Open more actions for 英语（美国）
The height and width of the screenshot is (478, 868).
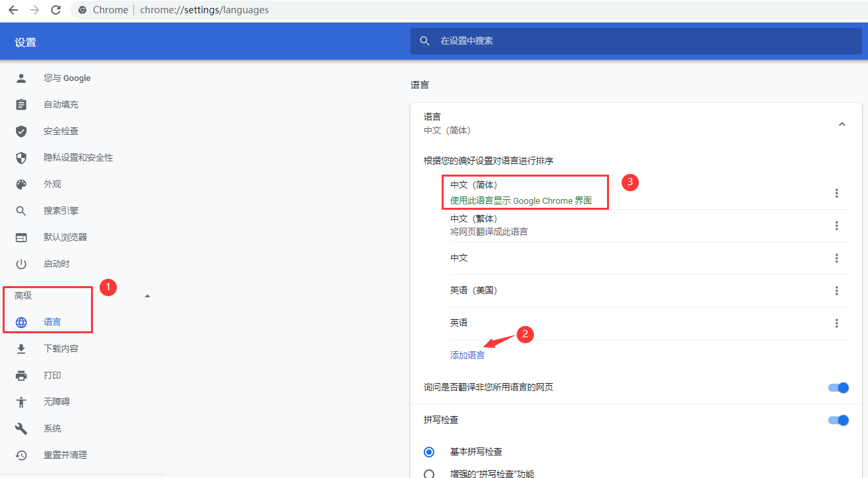[837, 291]
